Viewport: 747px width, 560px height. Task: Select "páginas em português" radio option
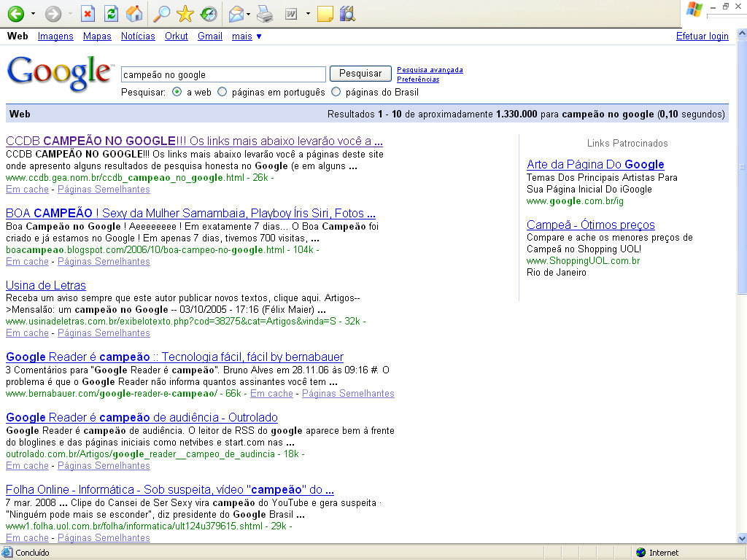(x=222, y=93)
